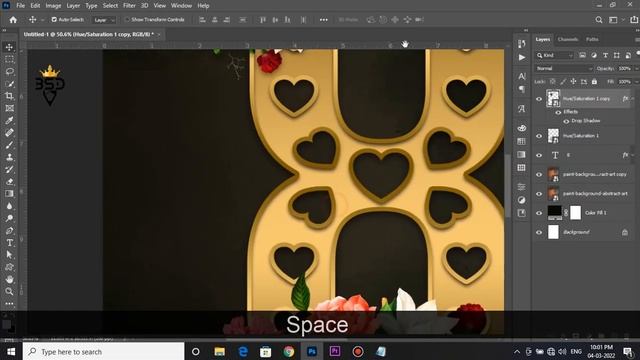The height and width of the screenshot is (360, 640).
Task: Select the Frame tool
Action: point(9,108)
